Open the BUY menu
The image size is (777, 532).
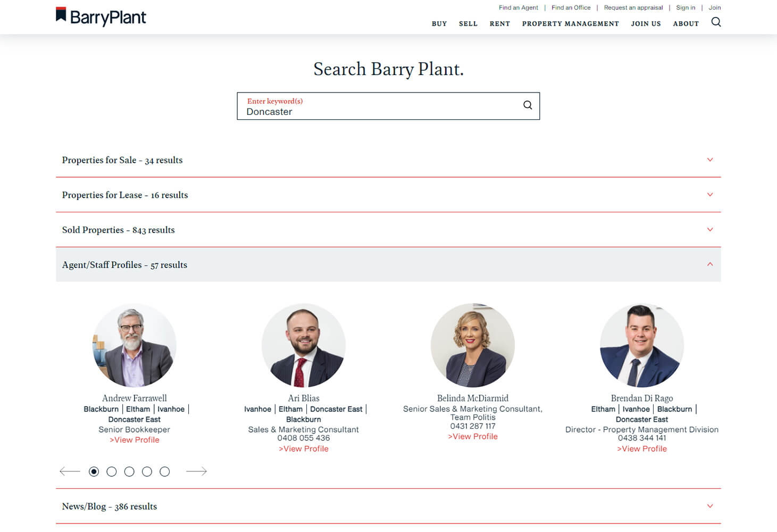point(439,24)
